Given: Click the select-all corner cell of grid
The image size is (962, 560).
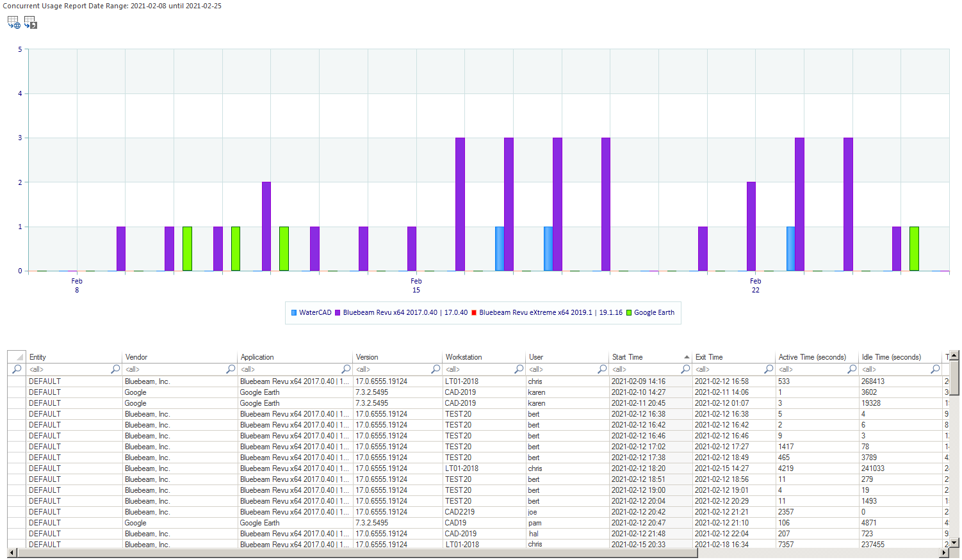Looking at the screenshot, I should point(17,357).
